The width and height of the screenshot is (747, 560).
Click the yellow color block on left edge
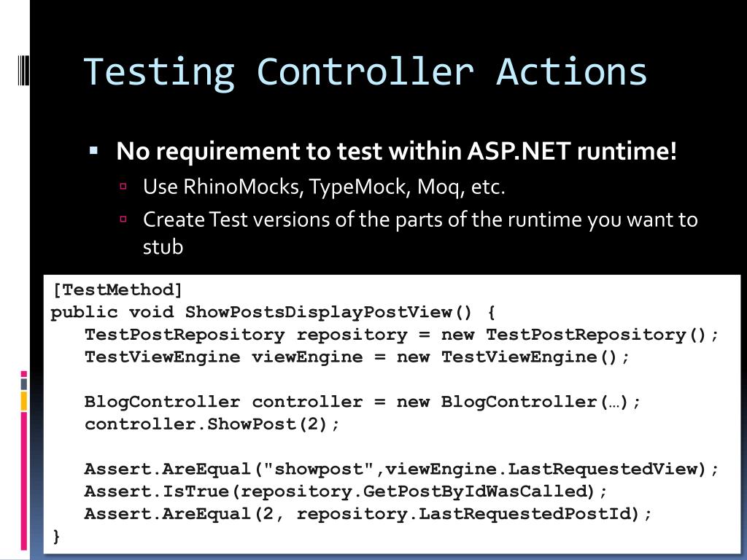[x=24, y=400]
